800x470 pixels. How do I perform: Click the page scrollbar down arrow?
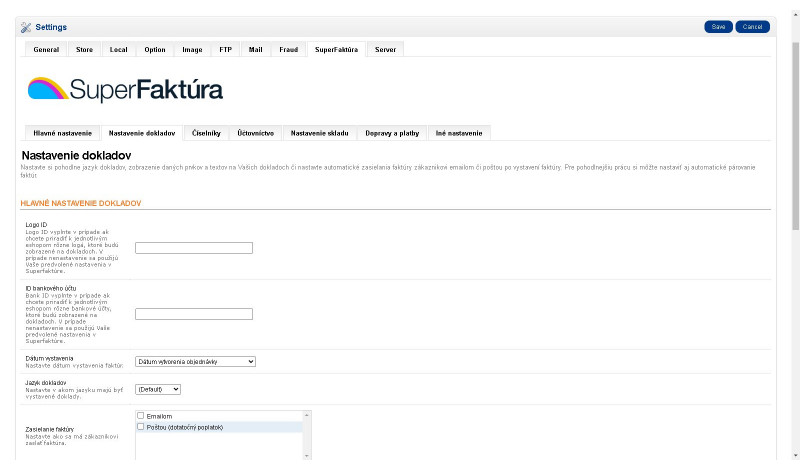pos(795,456)
